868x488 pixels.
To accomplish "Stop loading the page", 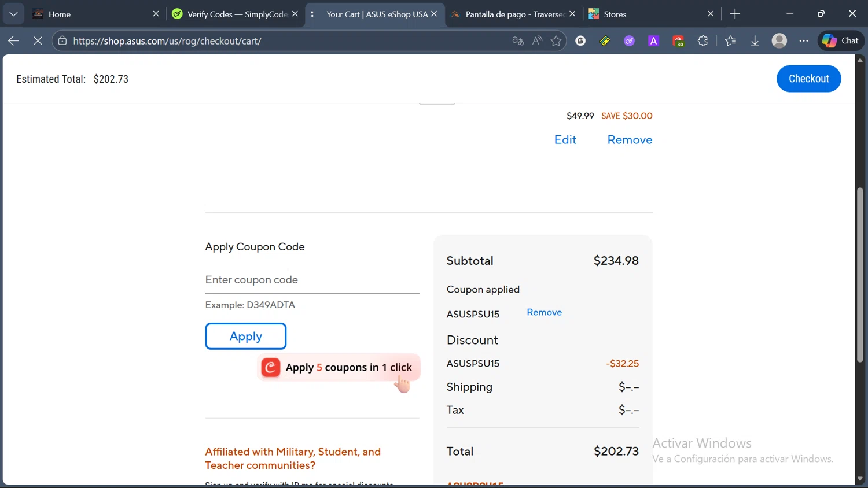I will [x=38, y=40].
